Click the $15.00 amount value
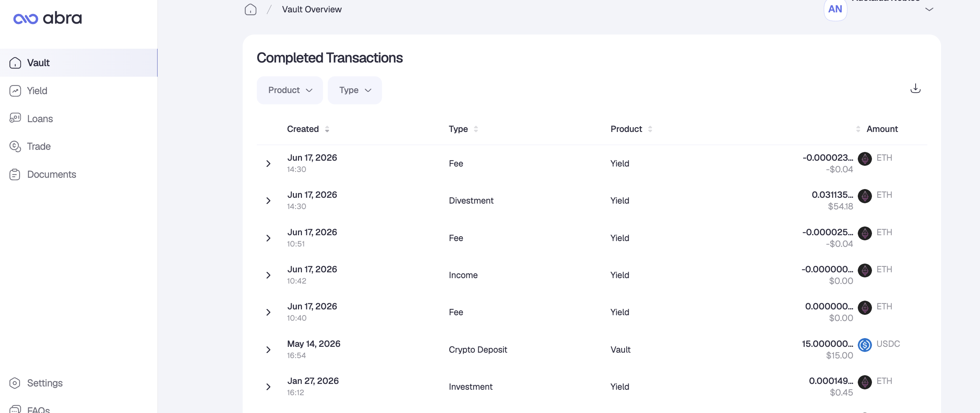 [839, 356]
